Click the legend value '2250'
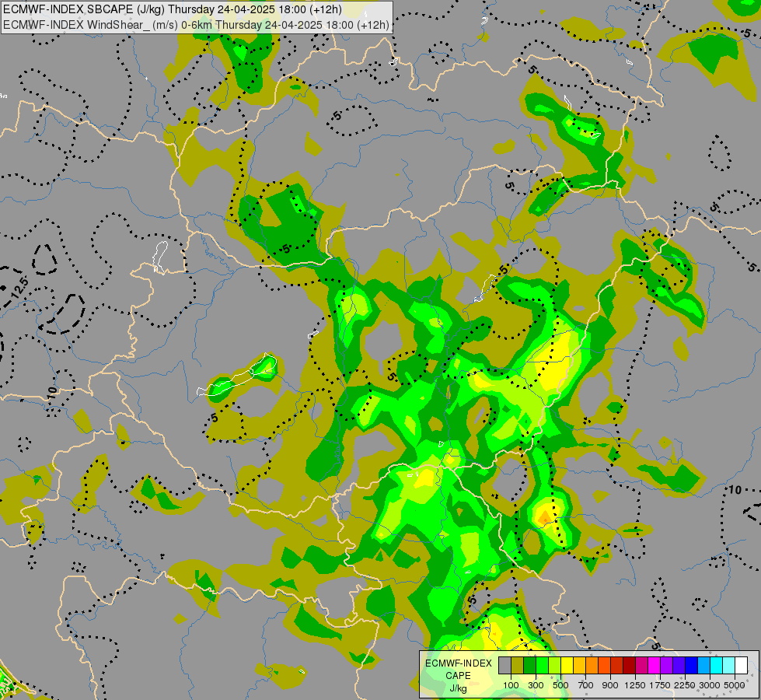761x700 pixels. [x=686, y=685]
